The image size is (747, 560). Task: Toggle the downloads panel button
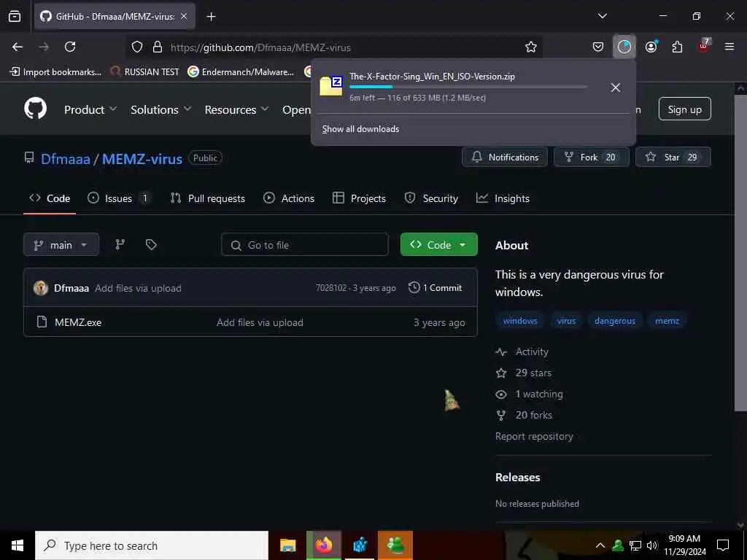(x=624, y=47)
